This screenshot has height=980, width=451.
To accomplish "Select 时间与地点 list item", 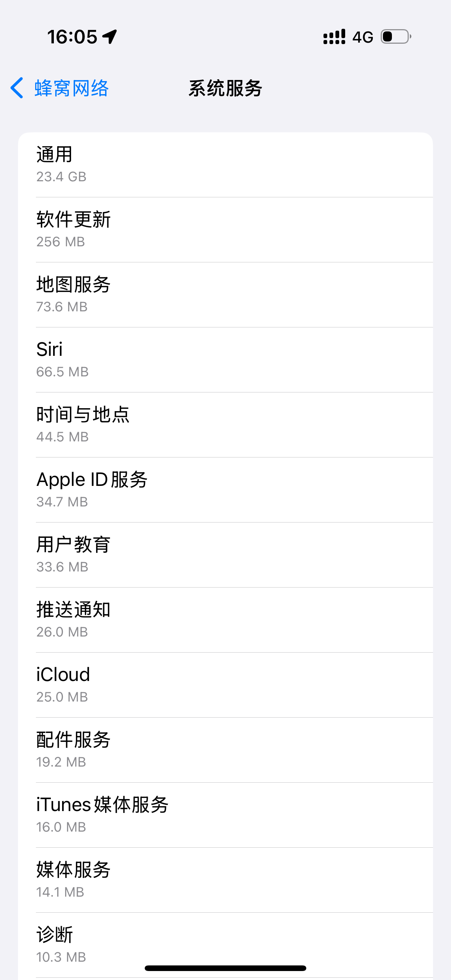I will point(225,425).
